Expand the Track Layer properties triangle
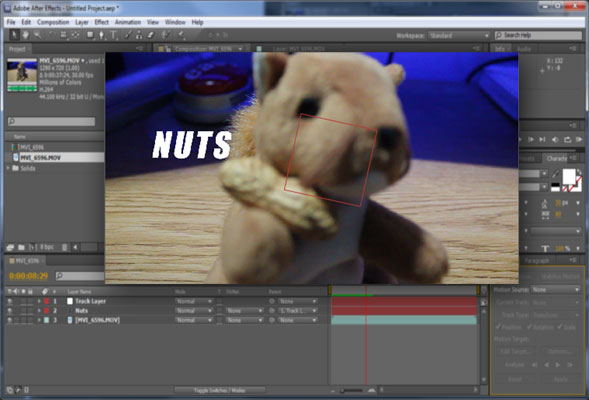The height and width of the screenshot is (400, 589). coord(39,301)
